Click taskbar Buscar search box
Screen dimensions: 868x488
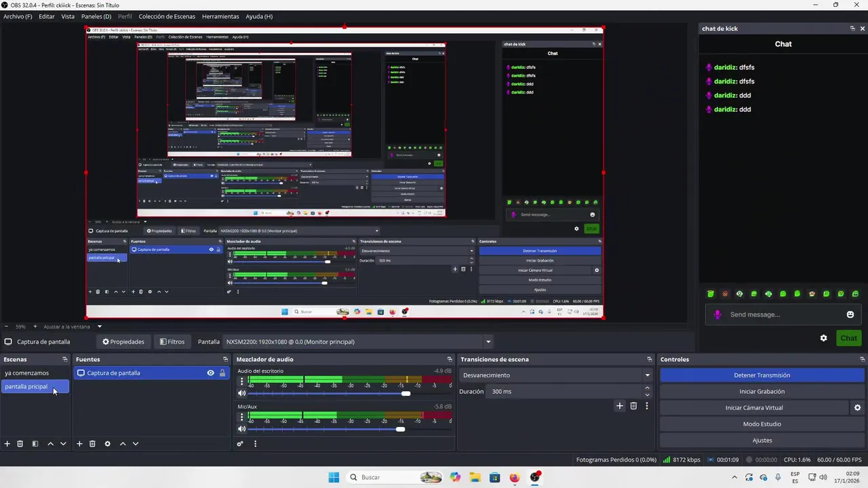coord(395,477)
